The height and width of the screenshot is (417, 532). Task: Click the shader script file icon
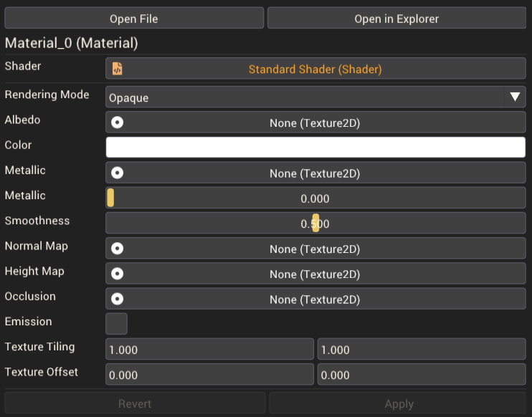point(117,69)
